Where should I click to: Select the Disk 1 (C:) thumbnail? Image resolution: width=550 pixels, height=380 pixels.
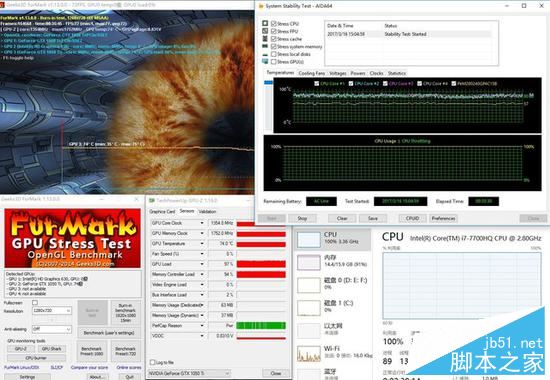point(309,308)
